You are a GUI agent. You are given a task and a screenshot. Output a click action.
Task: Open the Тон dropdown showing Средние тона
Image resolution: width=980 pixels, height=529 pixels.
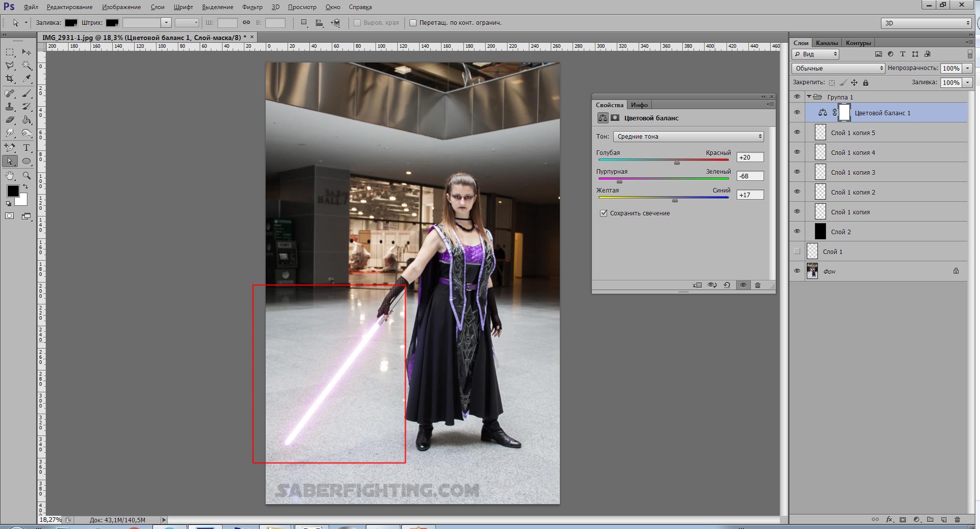point(688,136)
